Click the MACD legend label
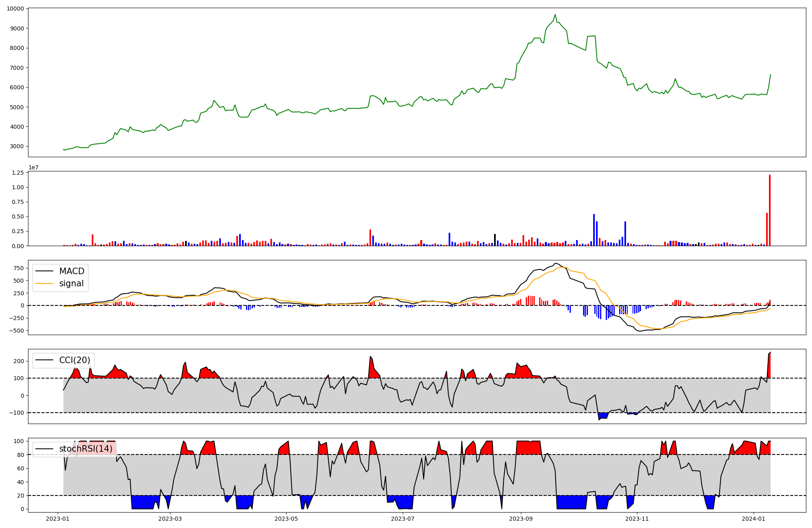 (71, 271)
